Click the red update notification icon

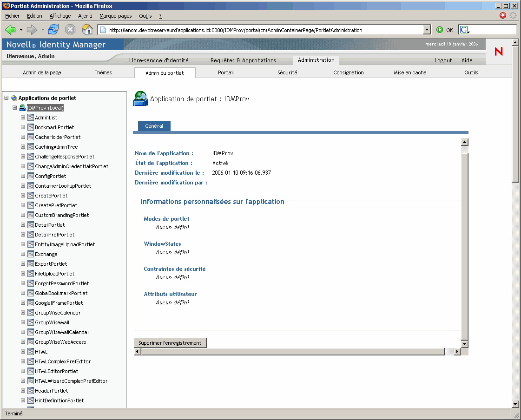click(x=503, y=15)
